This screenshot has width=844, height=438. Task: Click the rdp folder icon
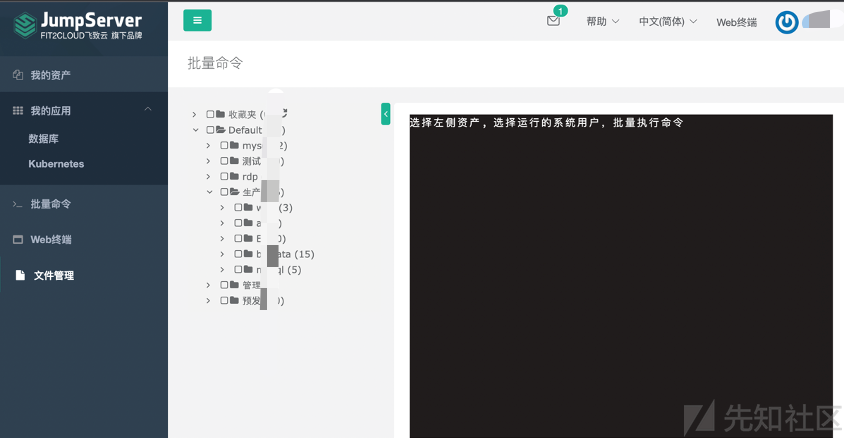click(x=234, y=176)
